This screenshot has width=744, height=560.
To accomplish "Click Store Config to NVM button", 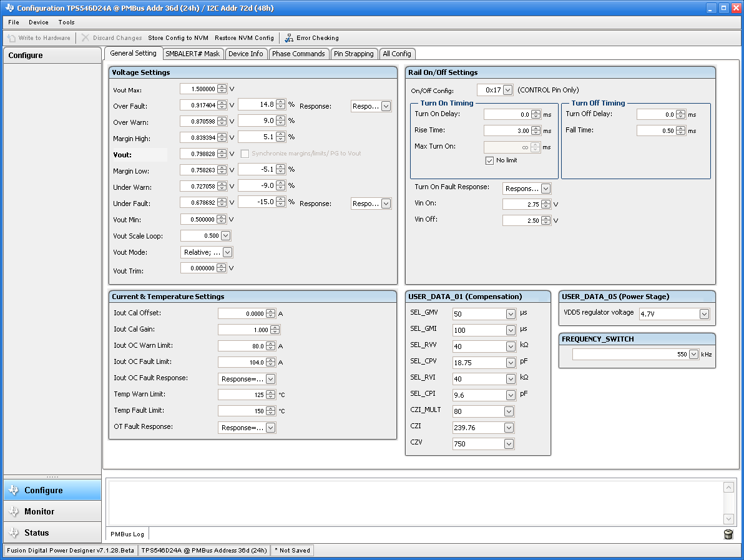I will [178, 38].
